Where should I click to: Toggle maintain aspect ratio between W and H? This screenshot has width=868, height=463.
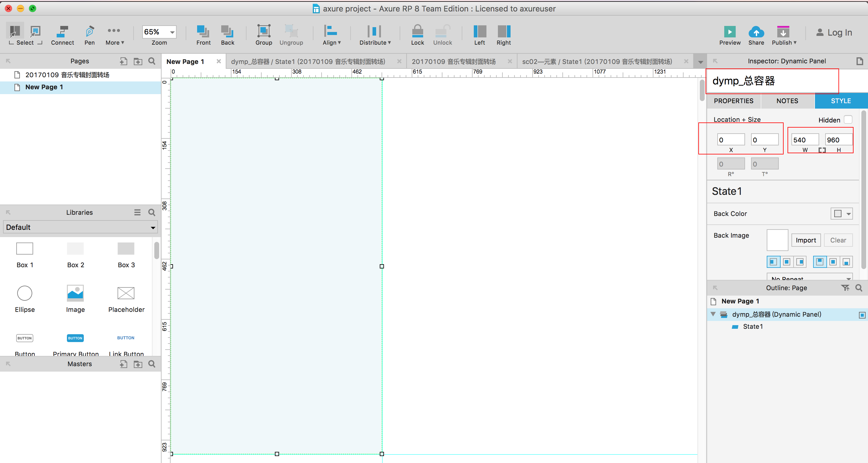point(822,150)
